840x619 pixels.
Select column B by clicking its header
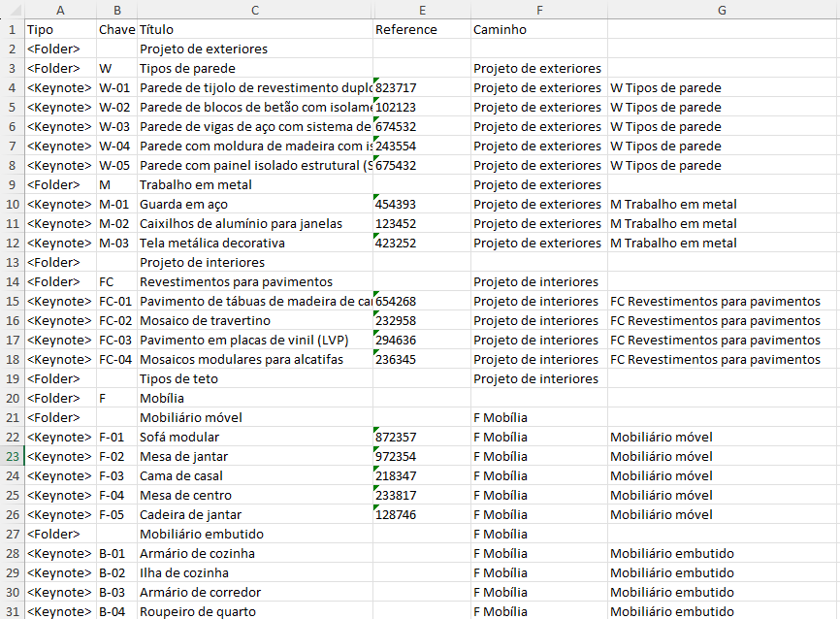coord(116,10)
